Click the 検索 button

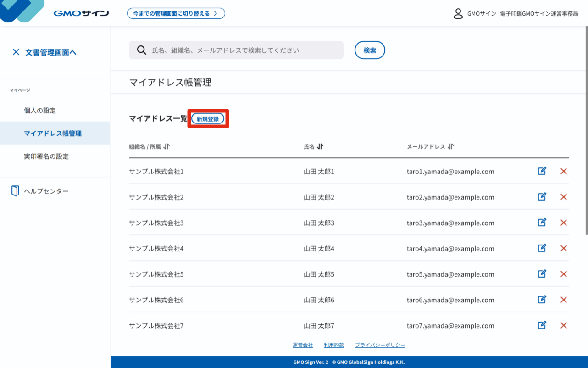(370, 50)
